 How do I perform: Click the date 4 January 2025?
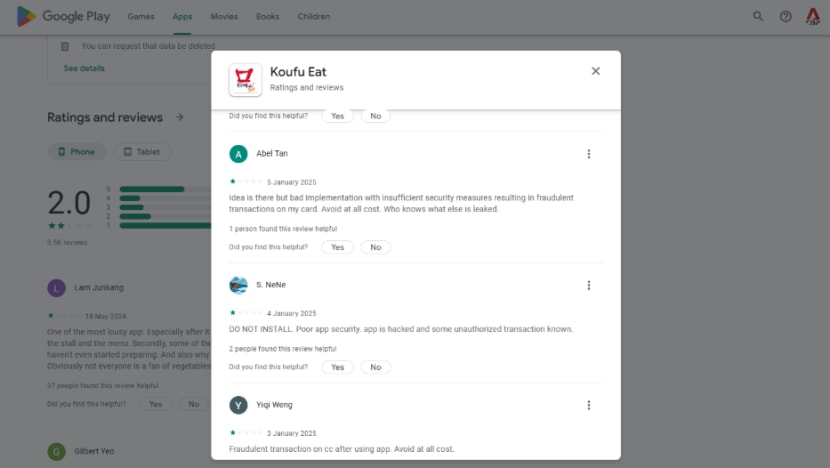292,313
